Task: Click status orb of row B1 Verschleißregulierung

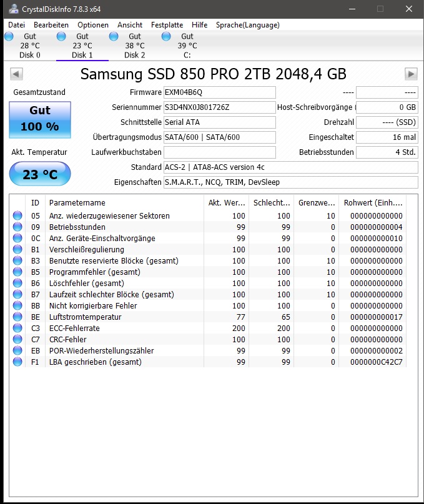Action: [x=17, y=249]
